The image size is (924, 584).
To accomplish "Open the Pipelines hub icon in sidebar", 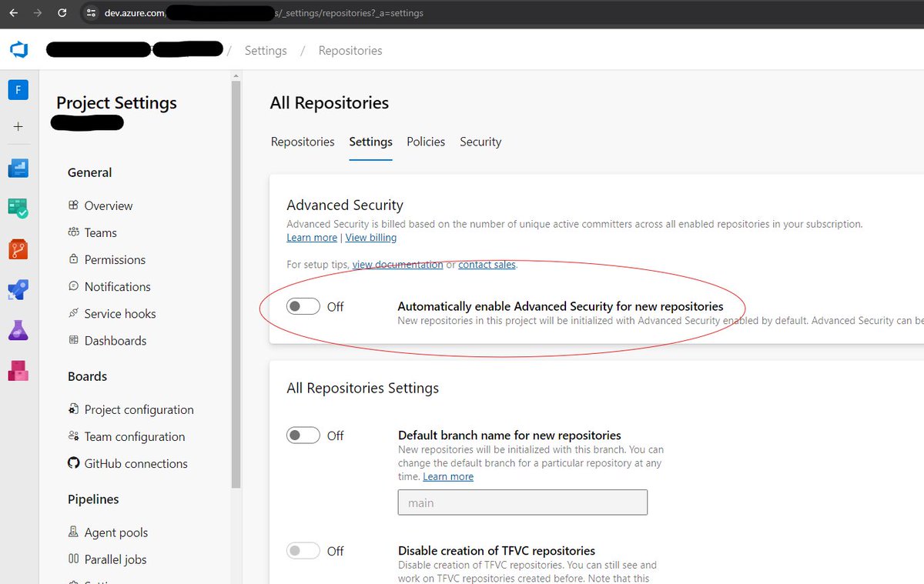I will pos(18,289).
